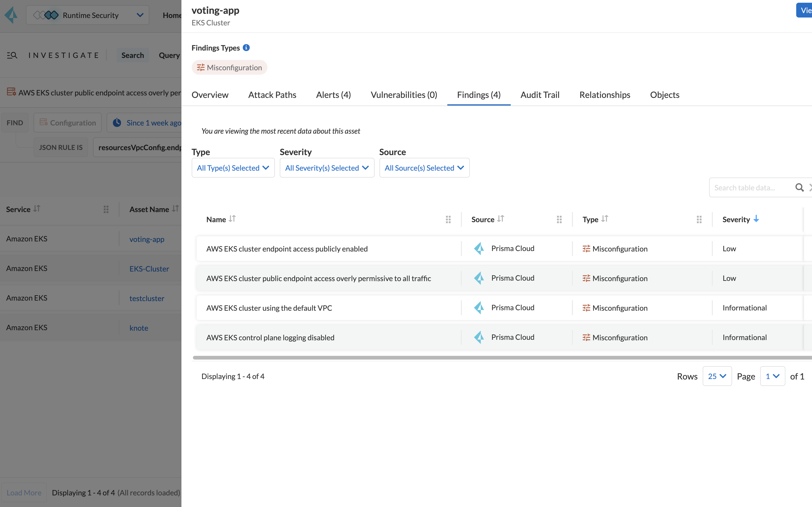Click the Source column drag handle dots
Screen dimensions: 812x507
pyautogui.click(x=559, y=219)
